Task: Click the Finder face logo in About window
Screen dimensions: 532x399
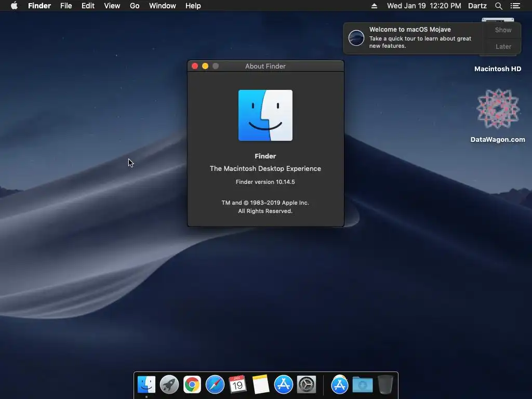Action: [x=265, y=115]
